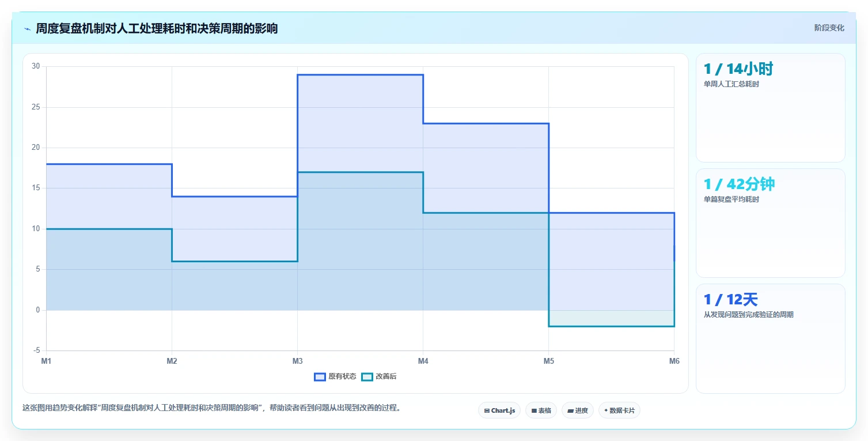Click the blue step line peak between M3 and M4
The height and width of the screenshot is (441, 868).
(360, 74)
